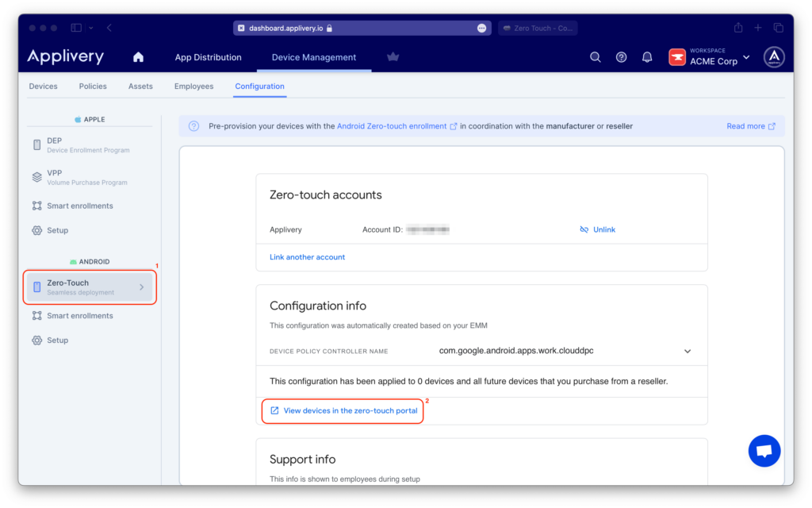Click the dashboard.applivery.io address bar
This screenshot has width=812, height=508.
362,28
